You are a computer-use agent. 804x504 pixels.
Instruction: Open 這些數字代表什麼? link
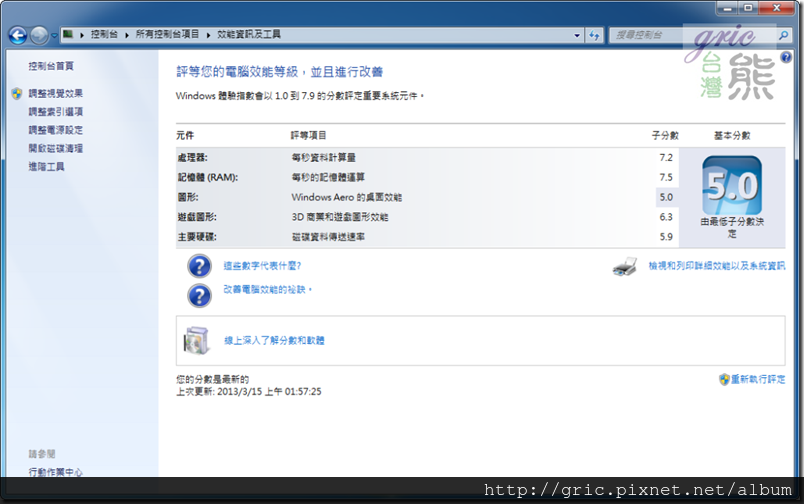click(x=262, y=266)
